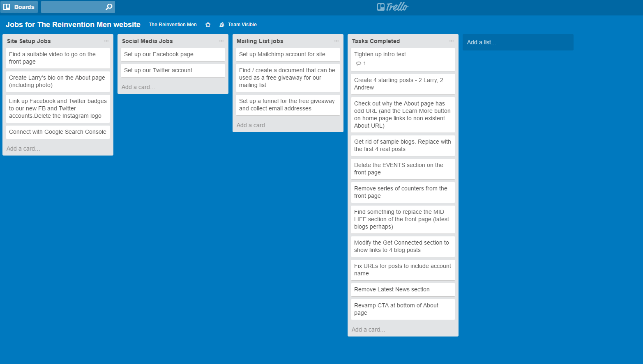Open card Link up Facebook and Twitter badges
The width and height of the screenshot is (643, 364).
click(58, 108)
